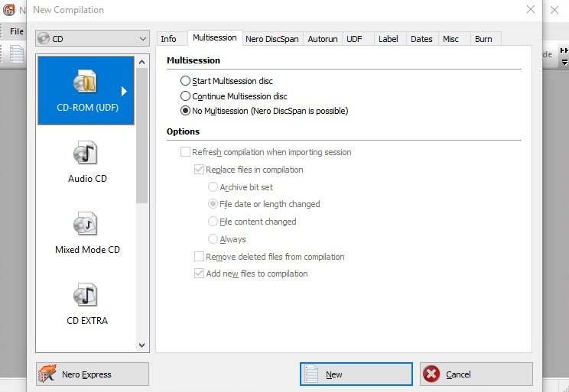
Task: Open the Label tab
Action: [x=389, y=39]
